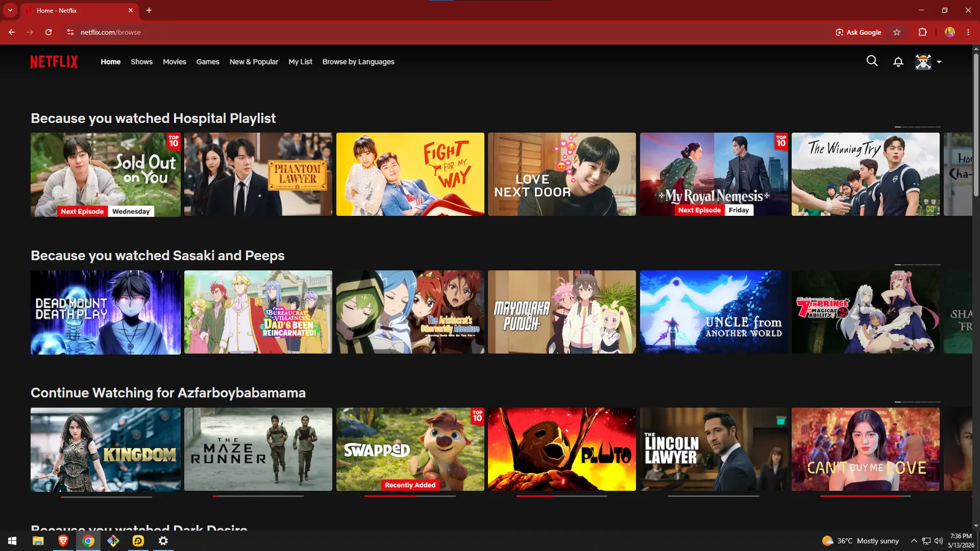Resume The Lincoln Lawyer
980x551 pixels.
click(714, 449)
